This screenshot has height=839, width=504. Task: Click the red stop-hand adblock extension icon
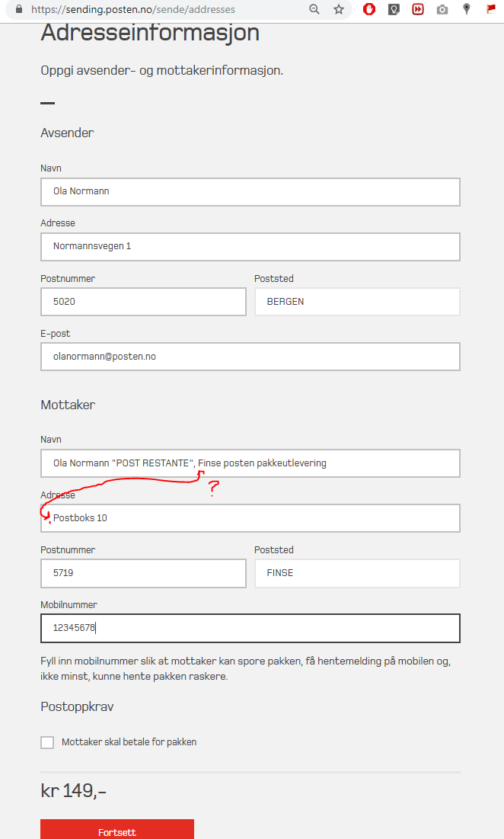tap(369, 9)
